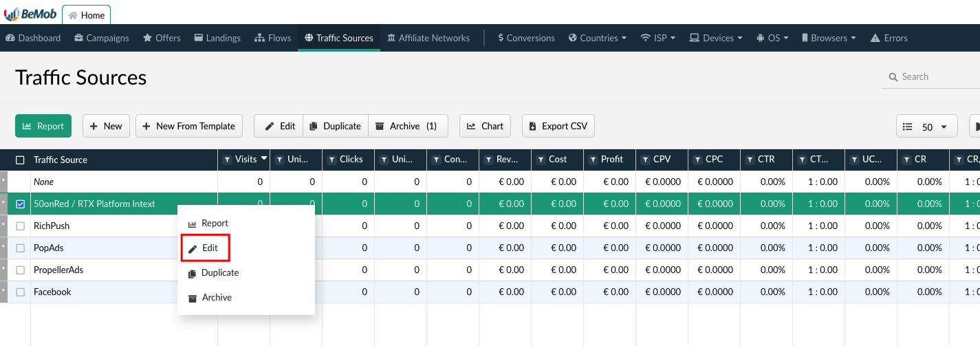Check the RichPush row checkbox
The image size is (980, 346).
coord(20,226)
